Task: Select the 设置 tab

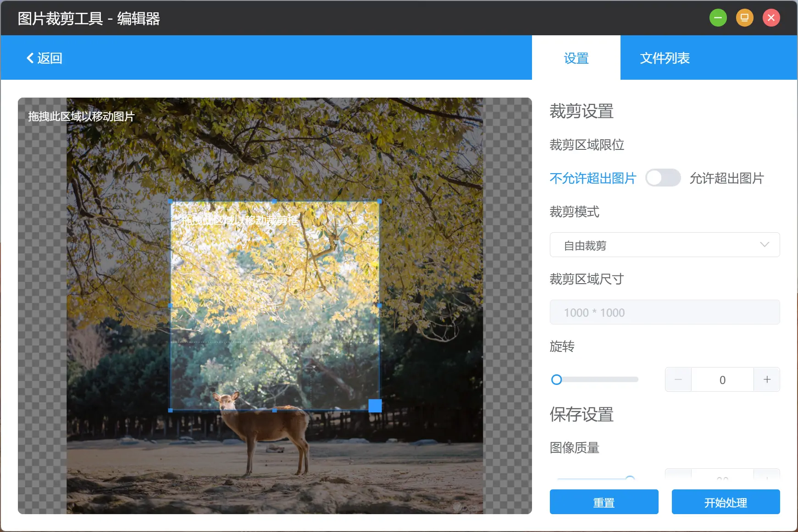Action: click(x=576, y=58)
